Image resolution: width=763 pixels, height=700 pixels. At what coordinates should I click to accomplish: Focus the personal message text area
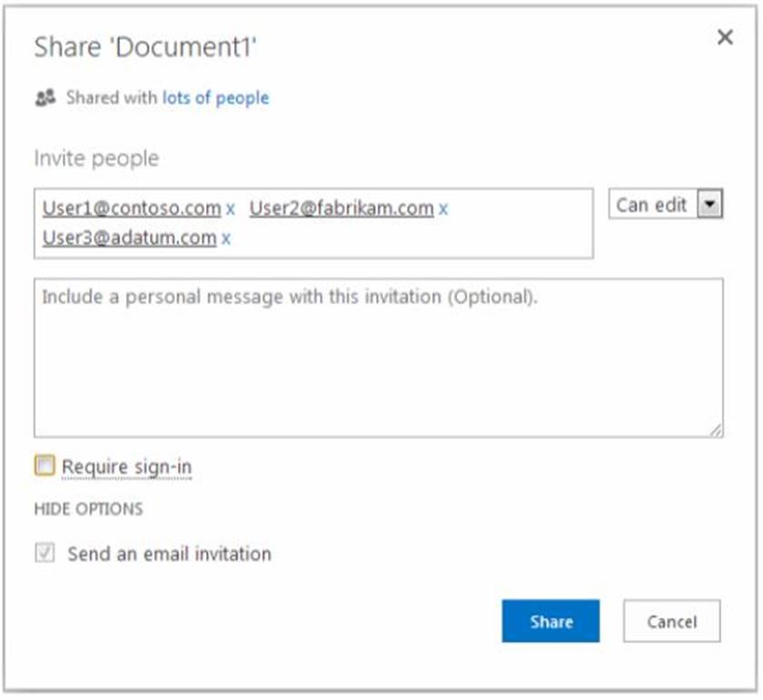[378, 363]
